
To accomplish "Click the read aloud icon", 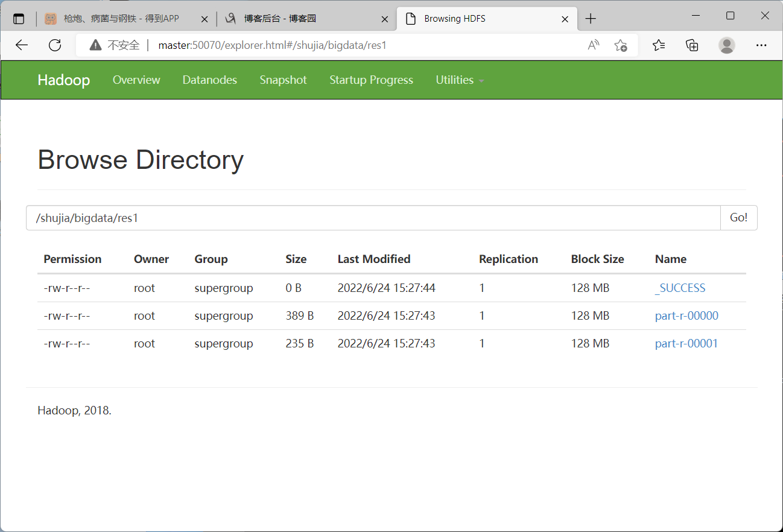I will (x=594, y=45).
